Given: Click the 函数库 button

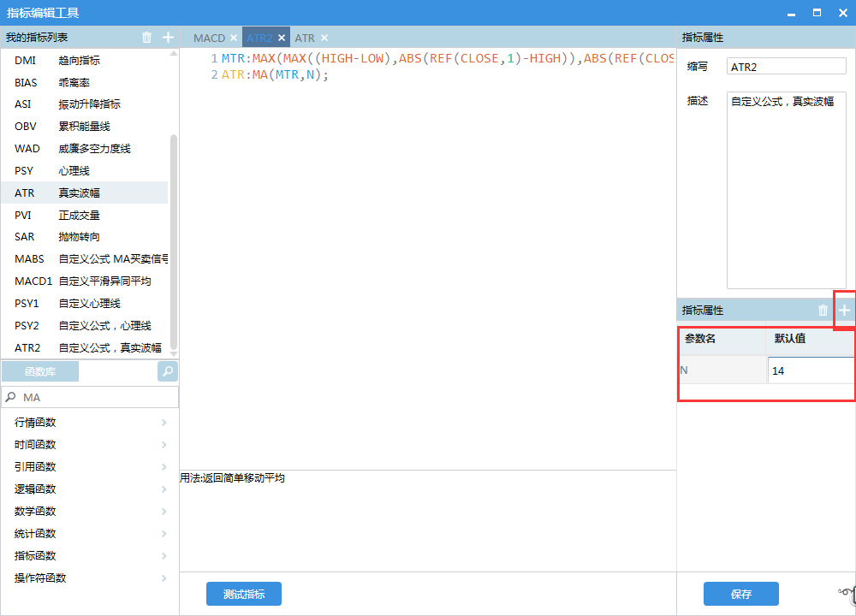Looking at the screenshot, I should click(40, 371).
